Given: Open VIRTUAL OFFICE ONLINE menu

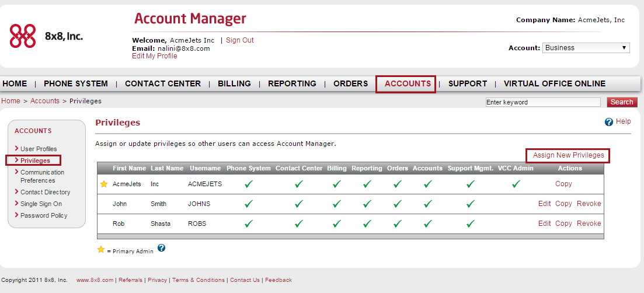Looking at the screenshot, I should click(x=555, y=83).
